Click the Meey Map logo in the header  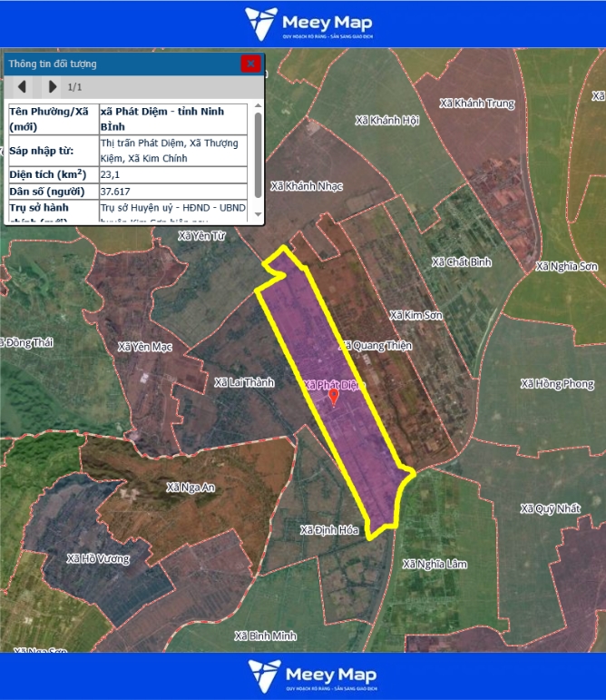pos(309,24)
